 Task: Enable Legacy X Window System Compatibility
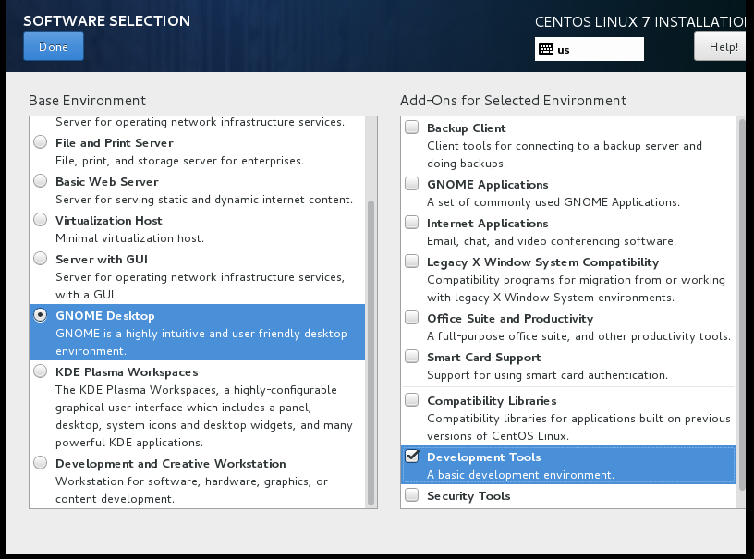[411, 261]
